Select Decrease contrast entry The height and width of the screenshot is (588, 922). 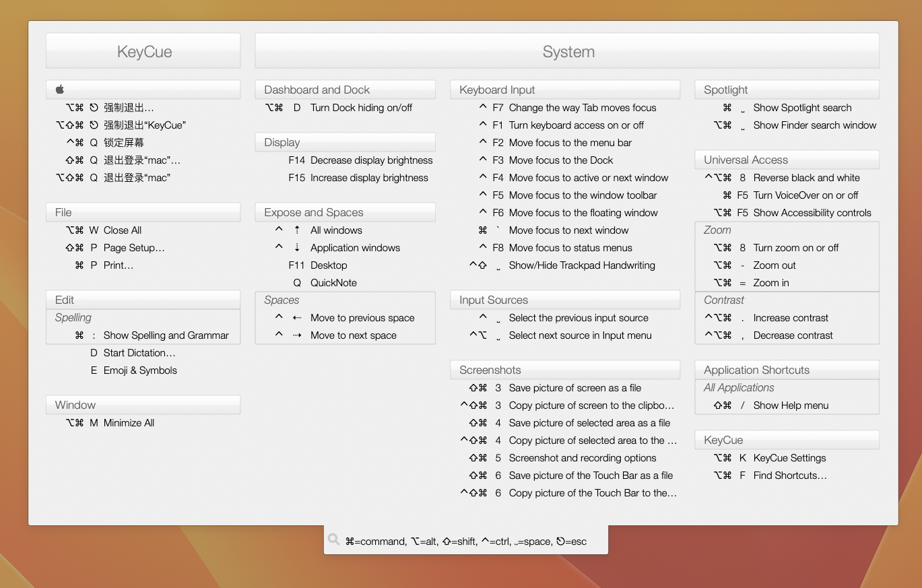[787, 335]
